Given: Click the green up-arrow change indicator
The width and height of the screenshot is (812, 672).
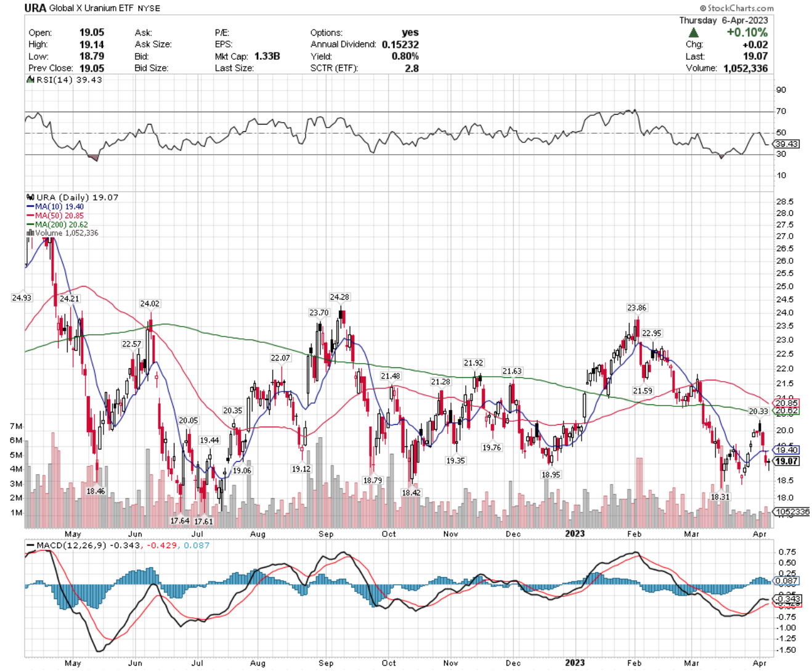Looking at the screenshot, I should [x=694, y=33].
